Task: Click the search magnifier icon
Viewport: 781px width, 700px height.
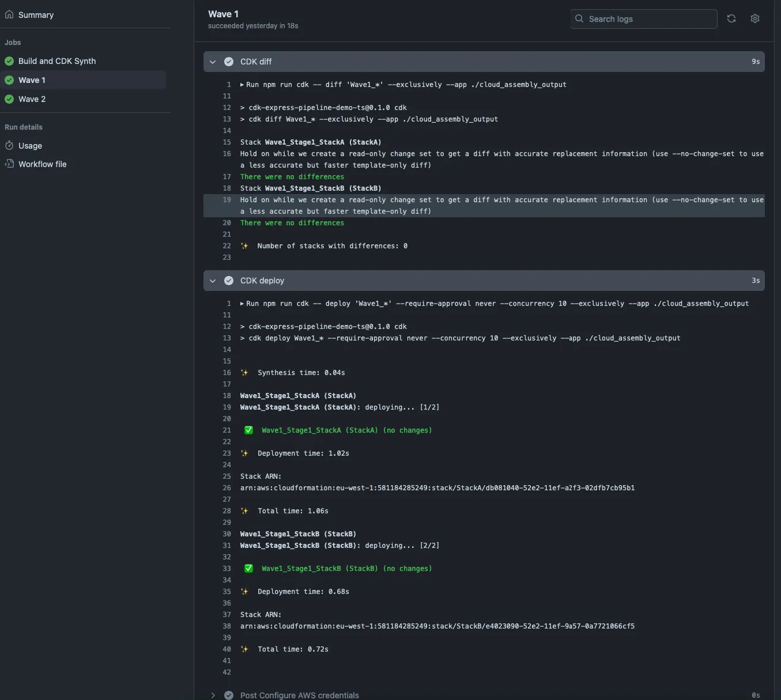Action: coord(579,18)
